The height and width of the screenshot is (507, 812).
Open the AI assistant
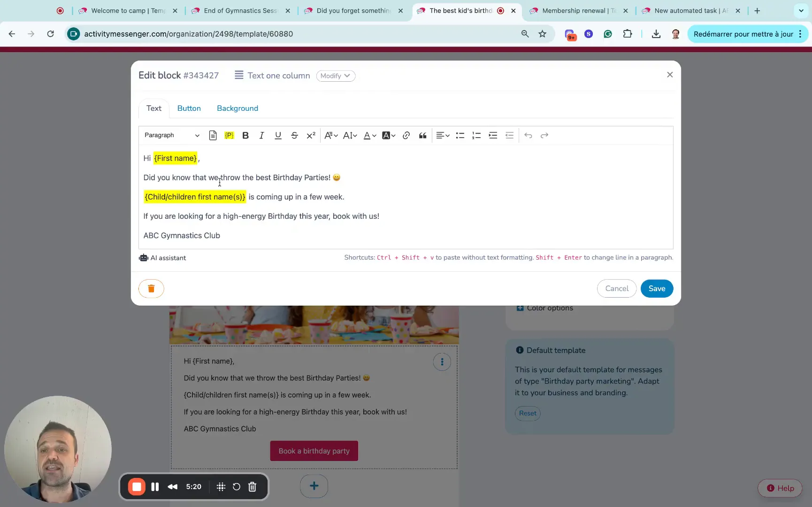(x=162, y=258)
